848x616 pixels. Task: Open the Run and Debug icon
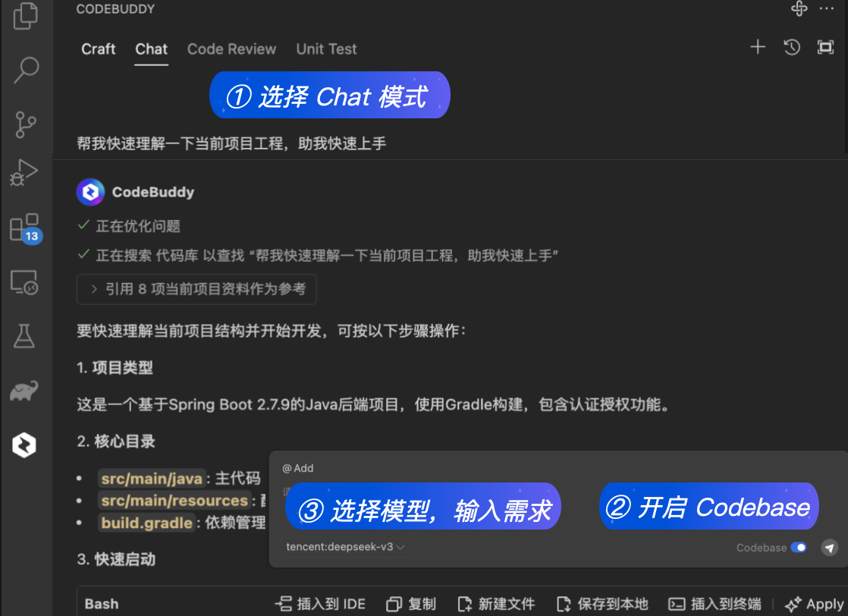[x=24, y=172]
